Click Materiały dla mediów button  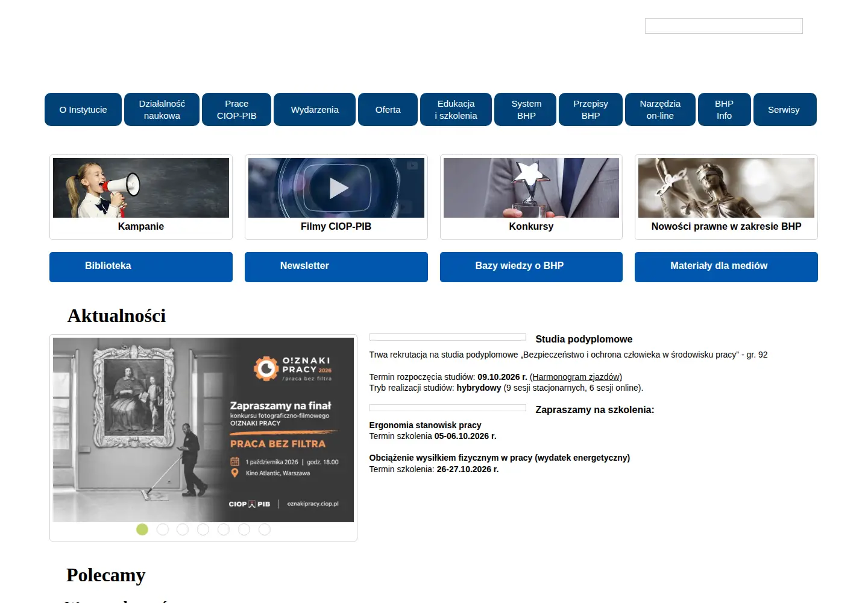[x=726, y=267]
